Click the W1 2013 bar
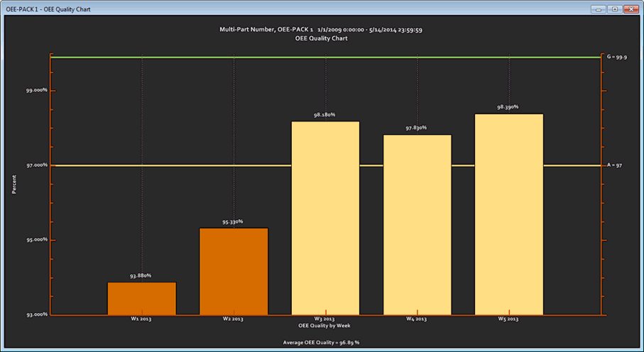The width and height of the screenshot is (644, 352). point(142,298)
